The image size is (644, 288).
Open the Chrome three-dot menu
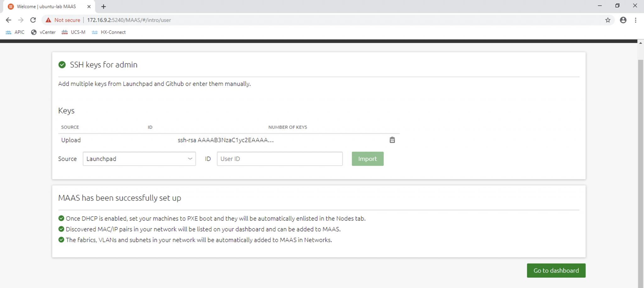[x=636, y=20]
